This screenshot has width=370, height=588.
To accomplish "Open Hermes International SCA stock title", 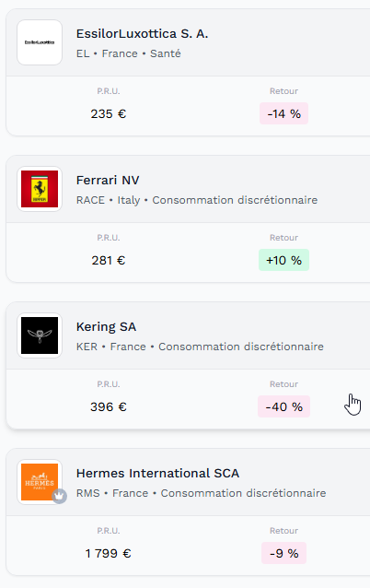I will [x=157, y=473].
